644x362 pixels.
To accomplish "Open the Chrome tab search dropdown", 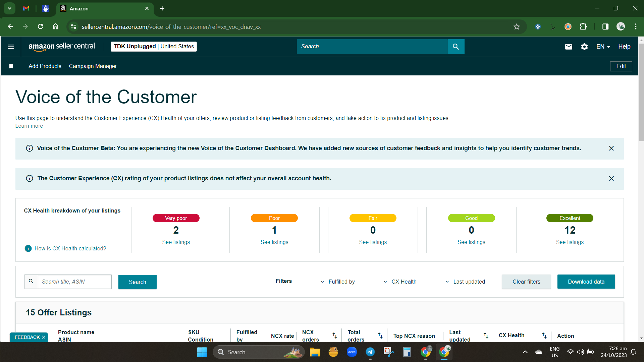I will pos(9,8).
